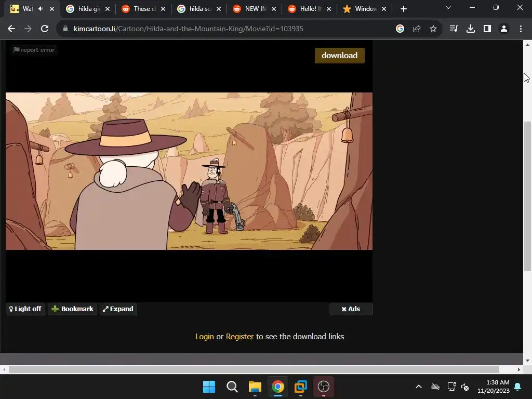Open media controls icon in toolbar
The width and height of the screenshot is (532, 399).
click(x=454, y=29)
